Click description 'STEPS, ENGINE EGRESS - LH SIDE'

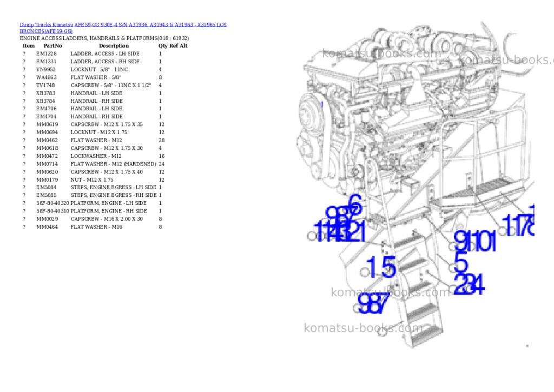point(114,188)
